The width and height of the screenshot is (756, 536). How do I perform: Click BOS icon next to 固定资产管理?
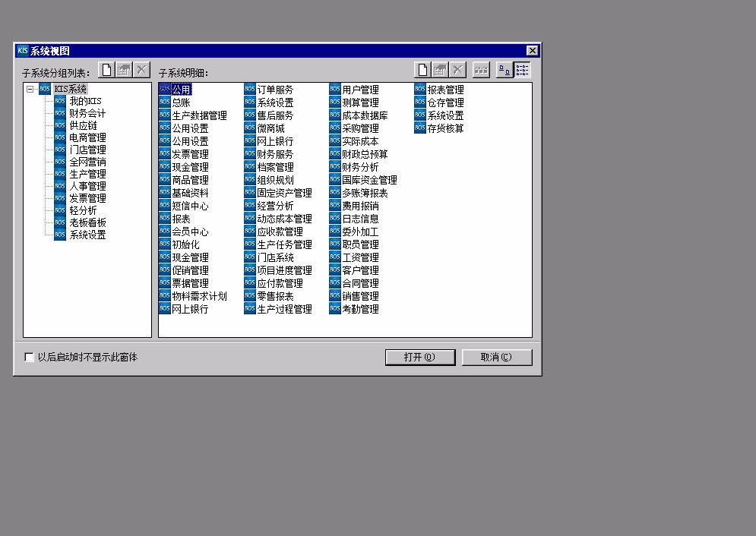(250, 193)
